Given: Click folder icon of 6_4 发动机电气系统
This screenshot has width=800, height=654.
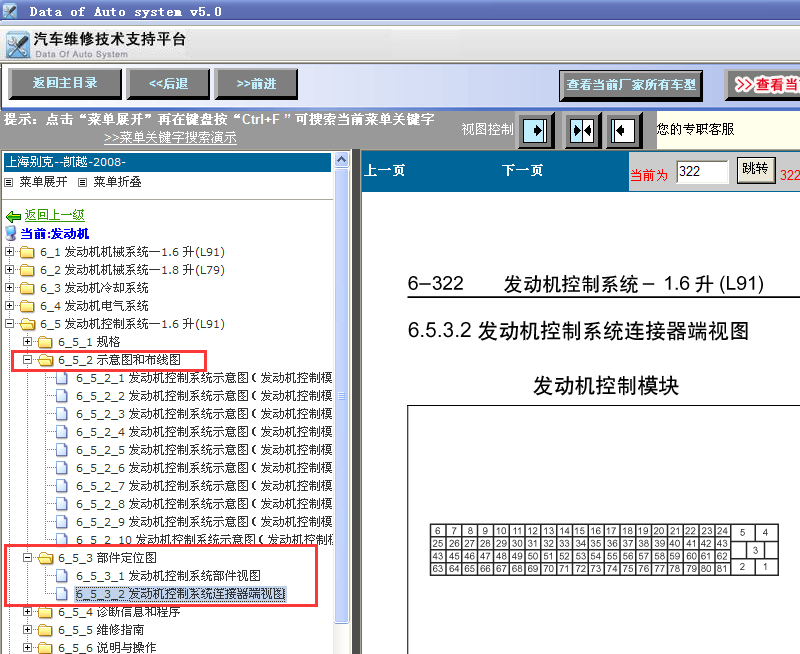Looking at the screenshot, I should (27, 306).
